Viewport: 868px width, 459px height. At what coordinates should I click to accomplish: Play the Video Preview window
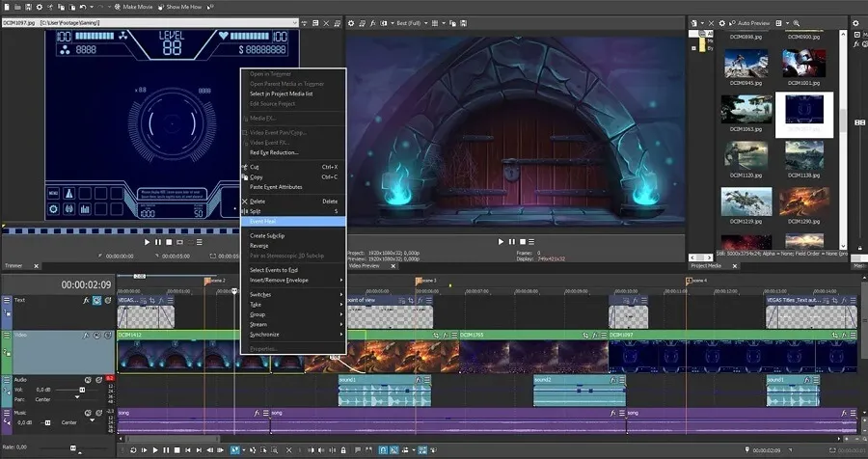click(x=501, y=241)
